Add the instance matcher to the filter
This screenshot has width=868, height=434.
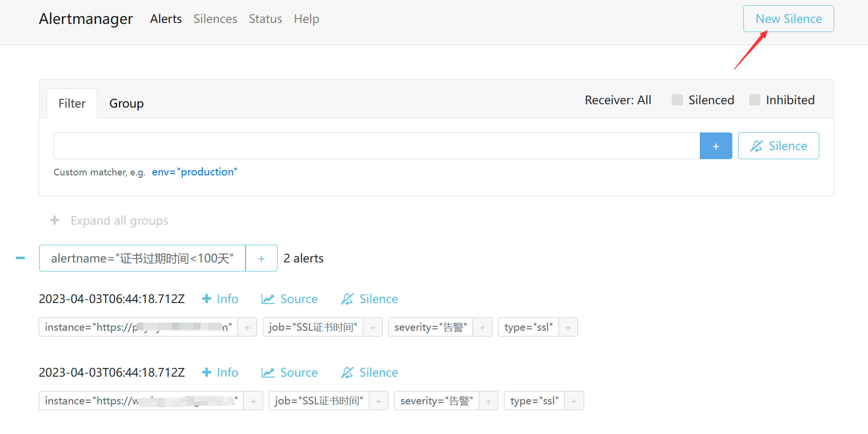(247, 327)
